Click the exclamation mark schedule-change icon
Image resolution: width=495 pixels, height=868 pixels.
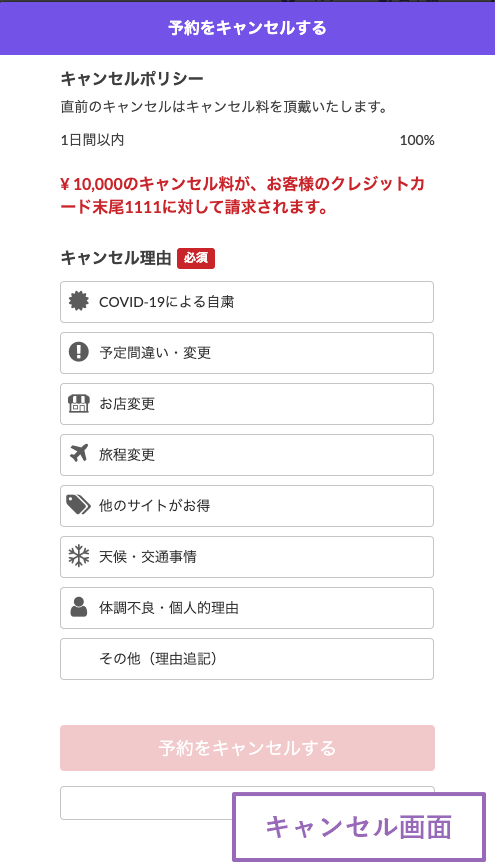(79, 352)
